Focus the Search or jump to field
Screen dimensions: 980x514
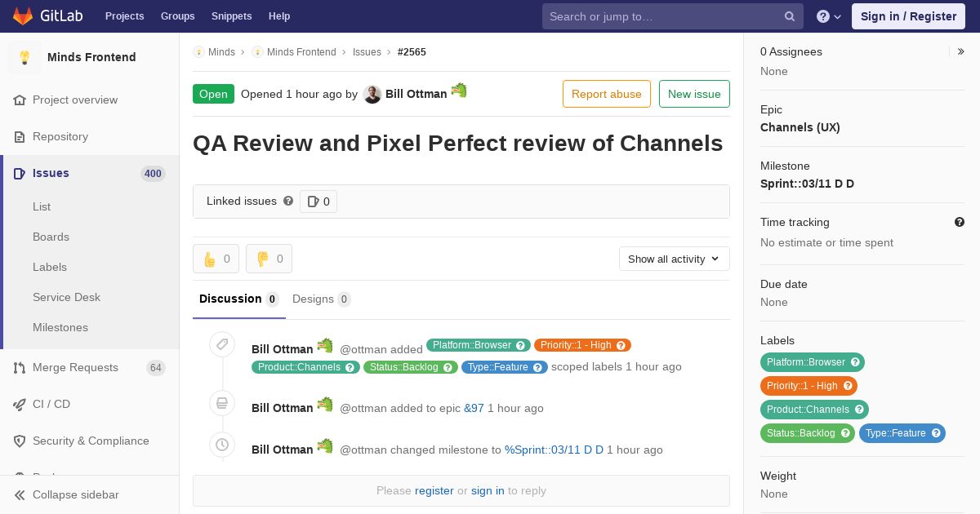[x=673, y=16]
